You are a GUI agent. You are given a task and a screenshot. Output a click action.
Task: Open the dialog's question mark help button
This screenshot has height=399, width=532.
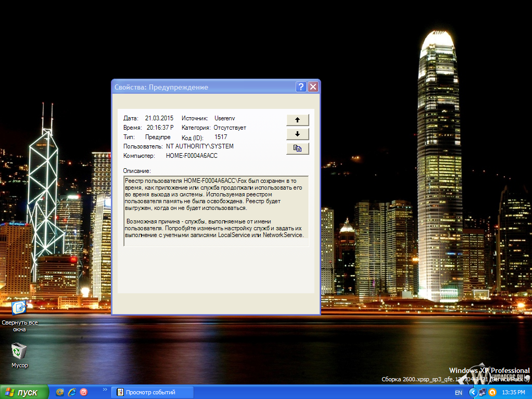[301, 87]
